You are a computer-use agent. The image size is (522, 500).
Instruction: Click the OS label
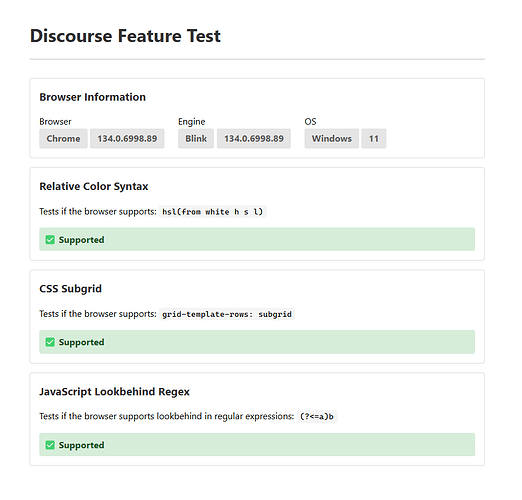(310, 122)
